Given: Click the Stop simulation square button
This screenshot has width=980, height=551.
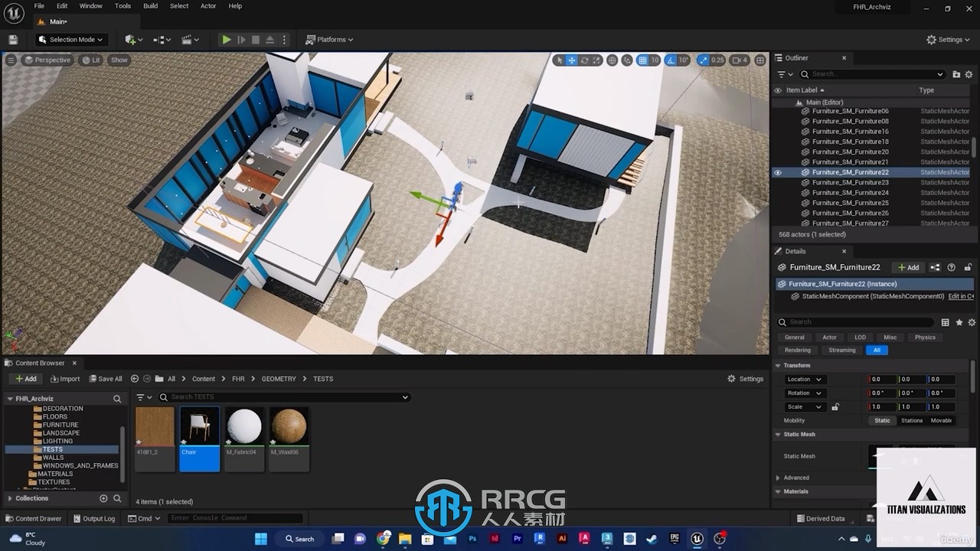Looking at the screenshot, I should 256,40.
